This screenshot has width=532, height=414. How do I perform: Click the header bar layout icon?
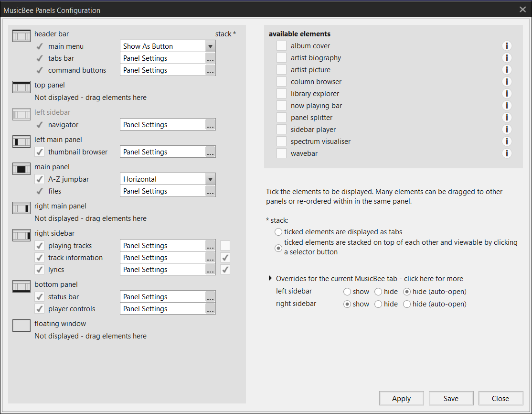coord(21,36)
